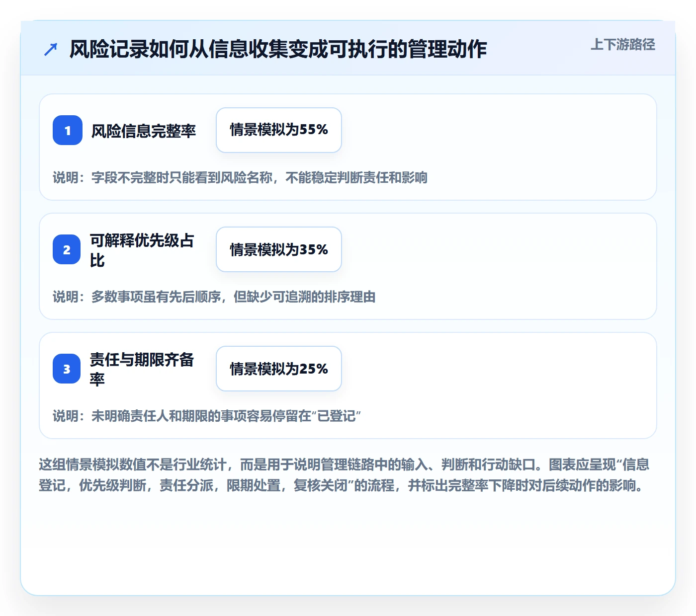Select the 责任与期限齐备率 heading

(142, 369)
